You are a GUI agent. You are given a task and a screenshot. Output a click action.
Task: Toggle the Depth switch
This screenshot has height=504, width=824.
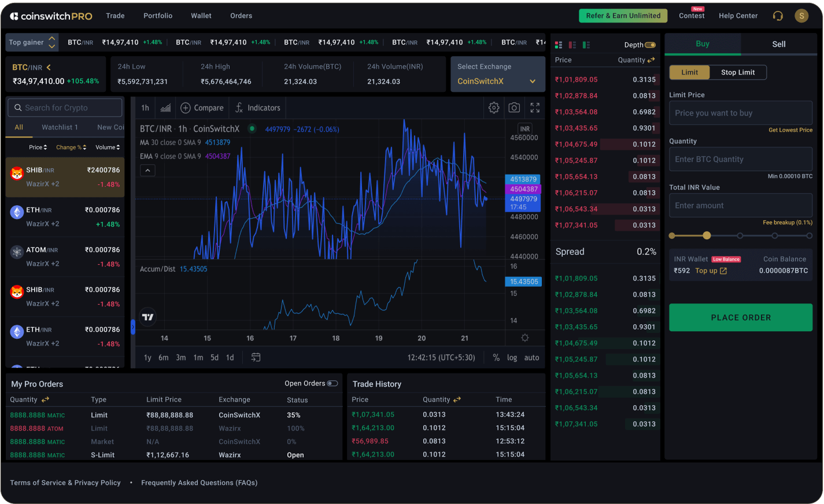651,45
